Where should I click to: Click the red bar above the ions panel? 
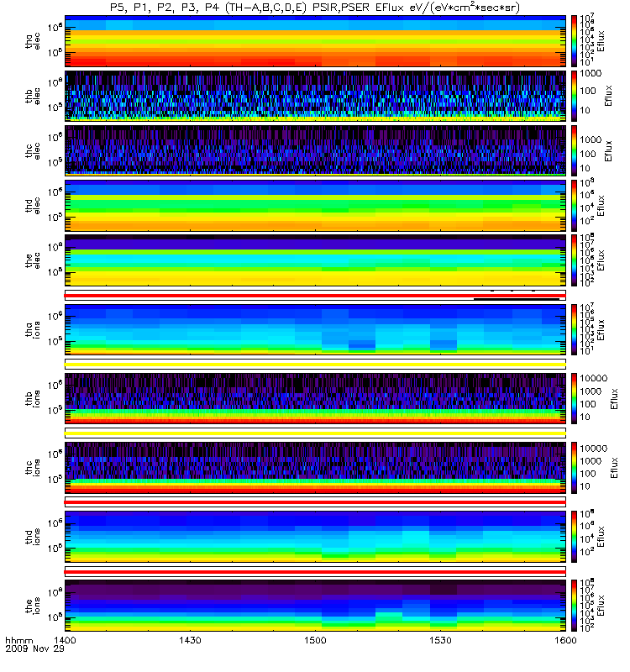click(316, 572)
